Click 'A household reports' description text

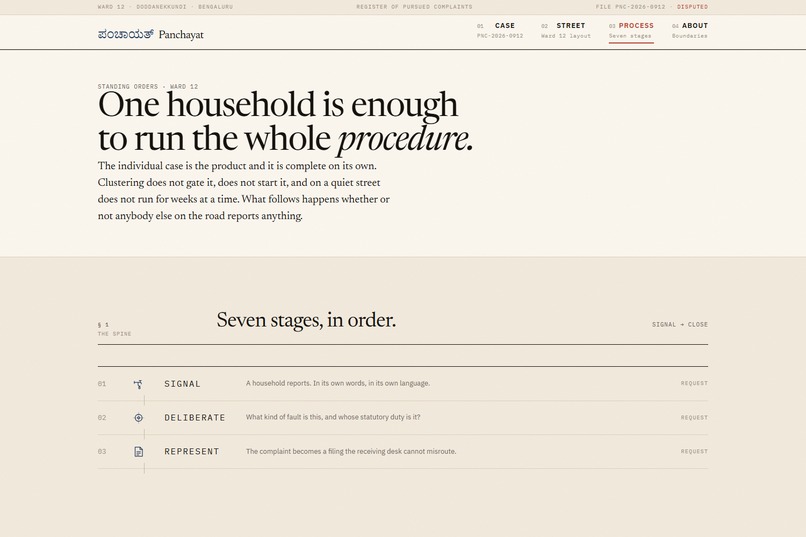click(x=338, y=383)
